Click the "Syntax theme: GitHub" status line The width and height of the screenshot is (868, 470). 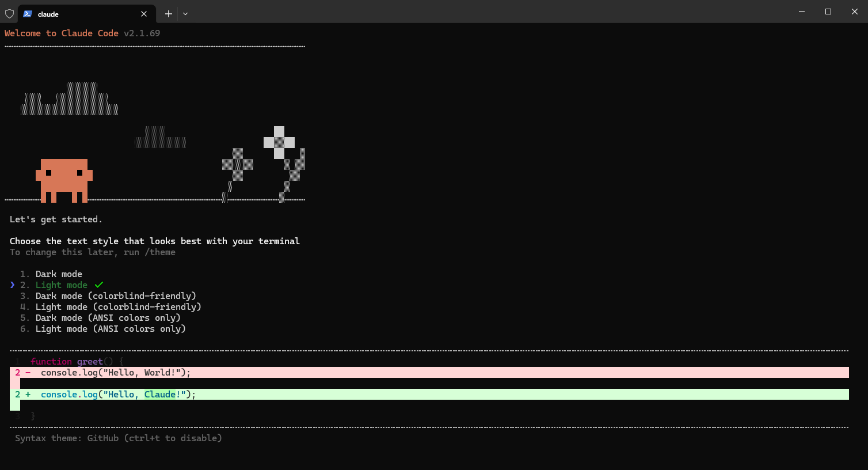click(119, 438)
